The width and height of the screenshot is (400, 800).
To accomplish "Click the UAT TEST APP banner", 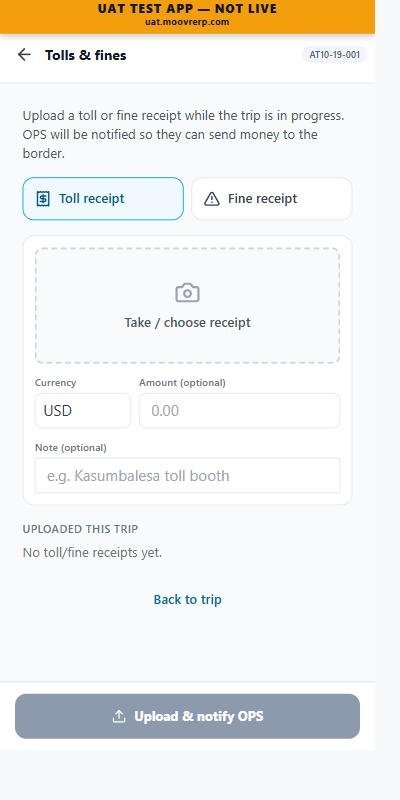I will coord(187,16).
